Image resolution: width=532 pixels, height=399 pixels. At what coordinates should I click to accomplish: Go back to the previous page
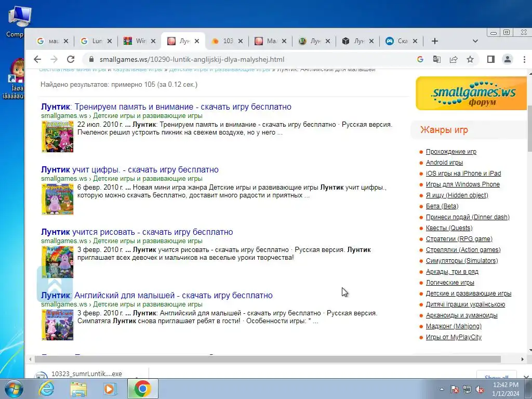pos(37,59)
